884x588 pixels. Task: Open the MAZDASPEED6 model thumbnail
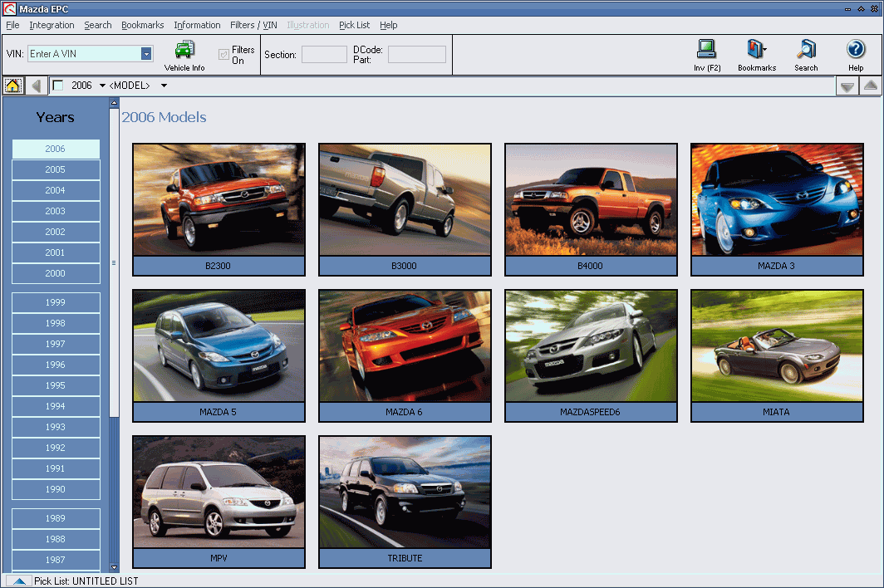[591, 355]
